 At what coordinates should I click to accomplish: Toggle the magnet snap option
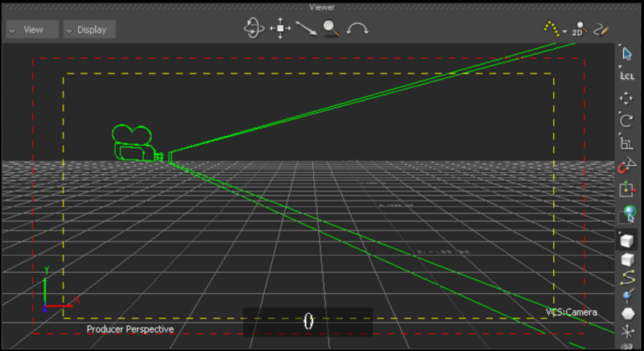click(626, 167)
